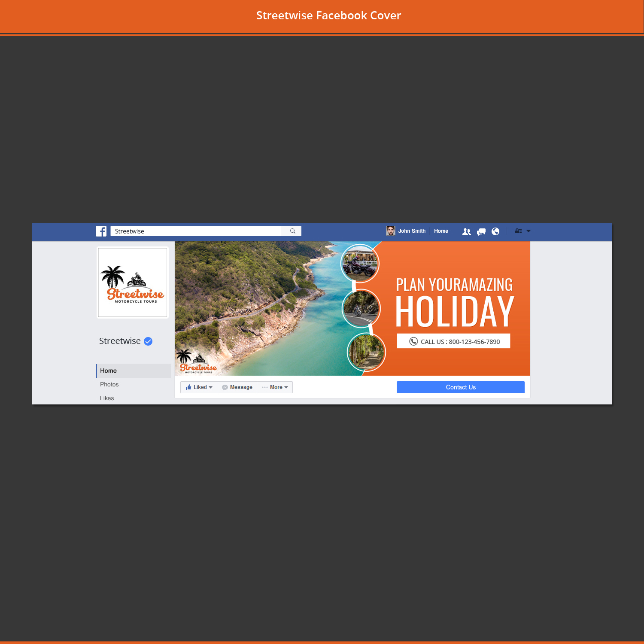
Task: Click the search magnifier icon
Action: click(293, 231)
